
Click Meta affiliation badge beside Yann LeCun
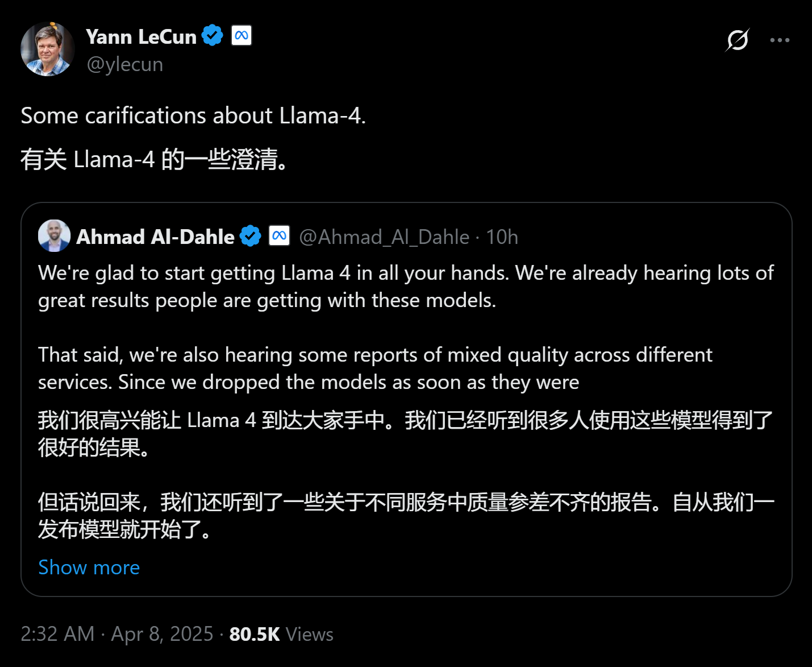[x=241, y=36]
